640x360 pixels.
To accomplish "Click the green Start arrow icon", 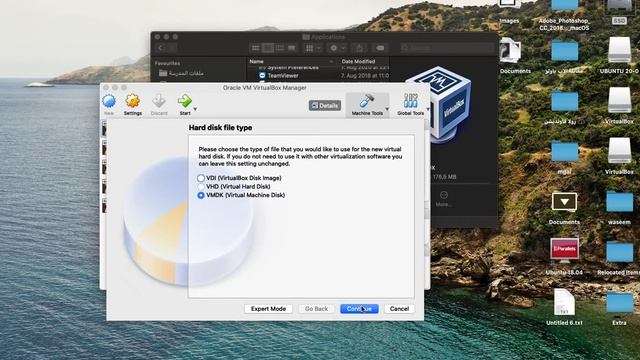I will point(184,101).
